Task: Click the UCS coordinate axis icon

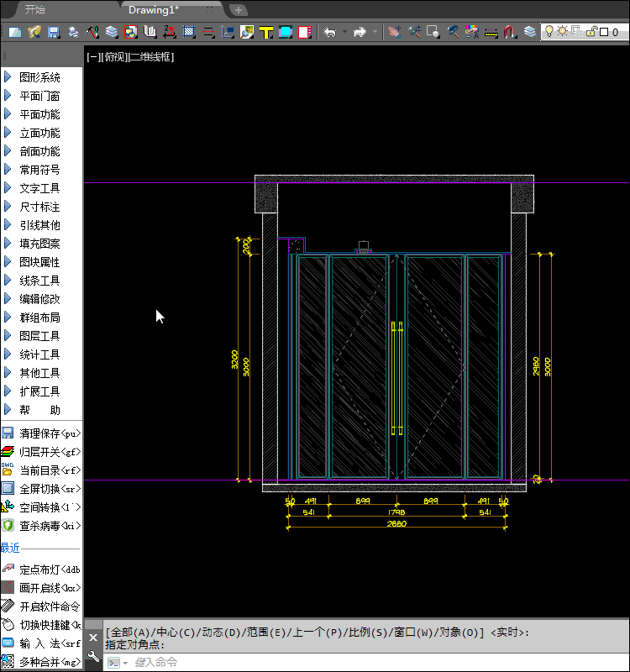Action: (228, 32)
